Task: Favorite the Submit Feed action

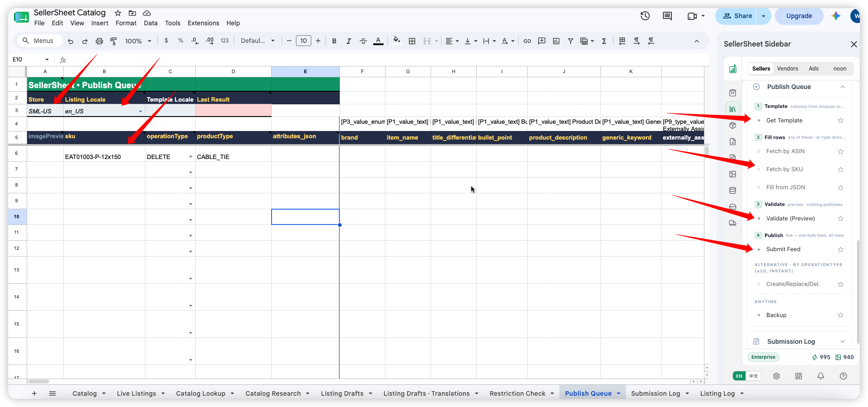Action: 841,249
